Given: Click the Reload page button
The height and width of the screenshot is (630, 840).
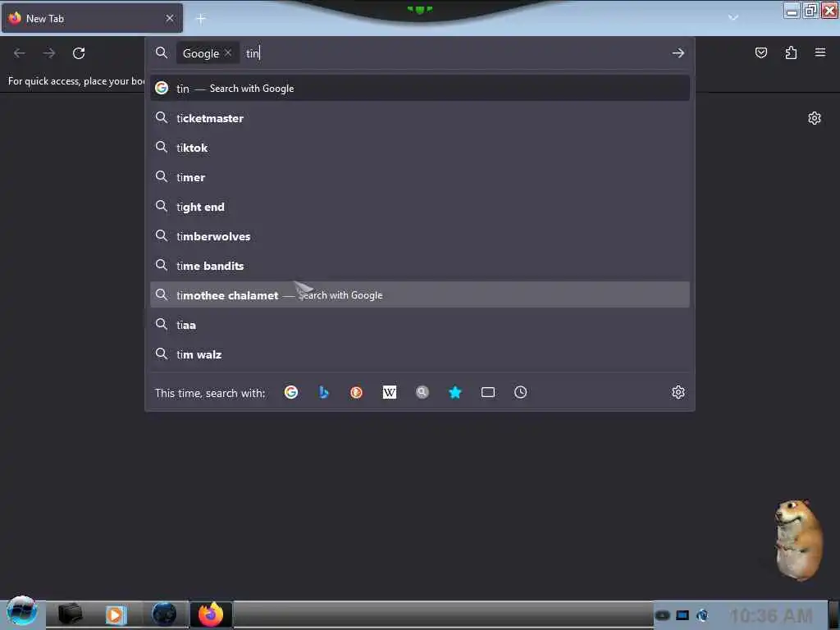Looking at the screenshot, I should (x=79, y=53).
